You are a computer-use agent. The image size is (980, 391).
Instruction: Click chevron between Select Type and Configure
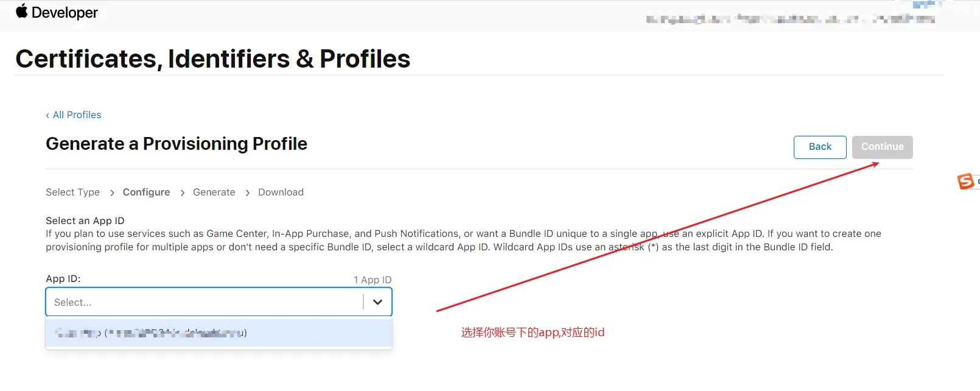112,193
